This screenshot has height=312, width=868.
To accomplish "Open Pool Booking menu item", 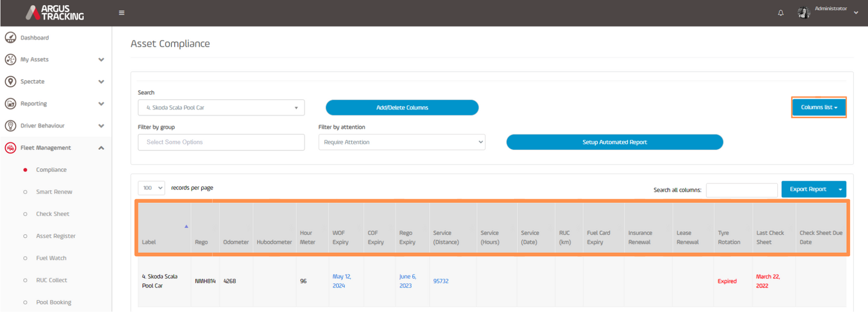I will [54, 302].
